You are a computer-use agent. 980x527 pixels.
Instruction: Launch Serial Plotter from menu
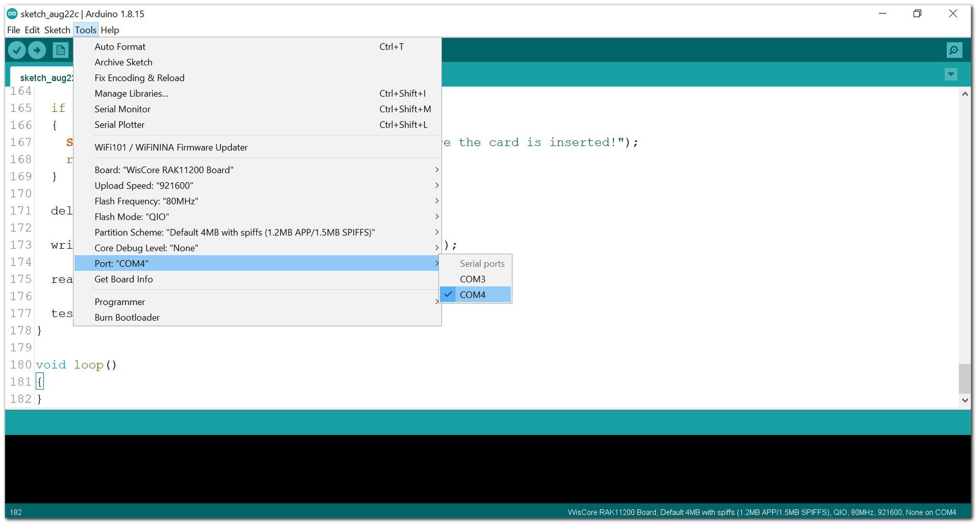pyautogui.click(x=257, y=125)
